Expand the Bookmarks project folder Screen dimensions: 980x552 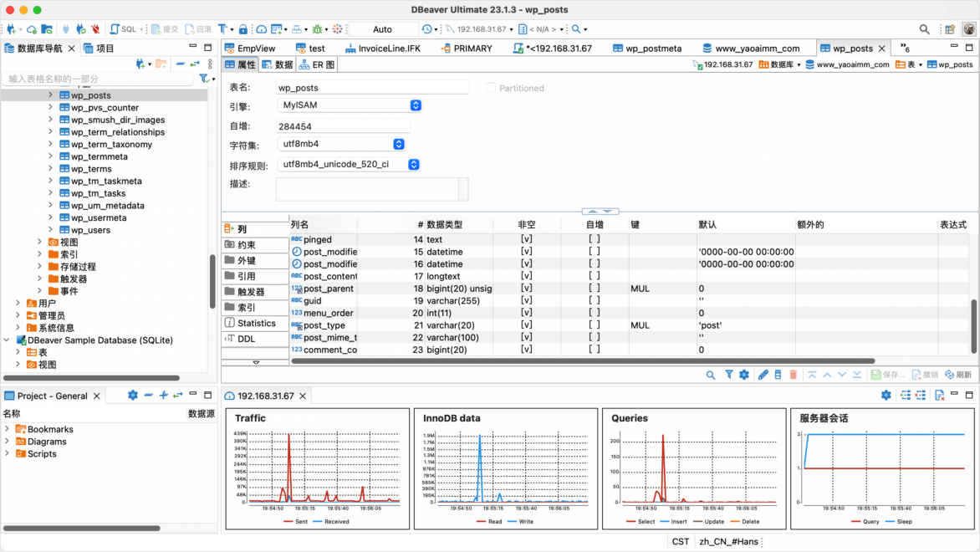7,429
